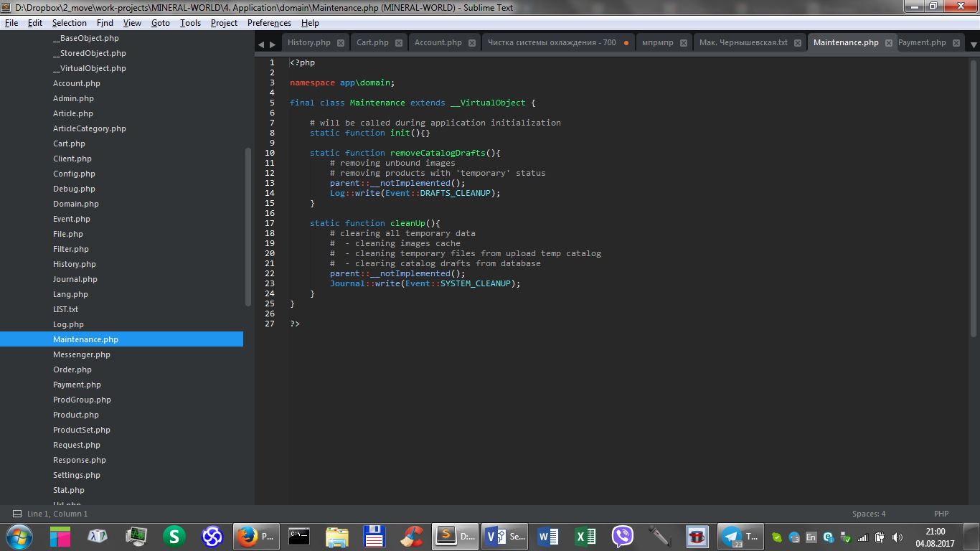Screen dimensions: 980x551
Task: Toggle the side bar icon in status bar
Action: tap(17, 514)
